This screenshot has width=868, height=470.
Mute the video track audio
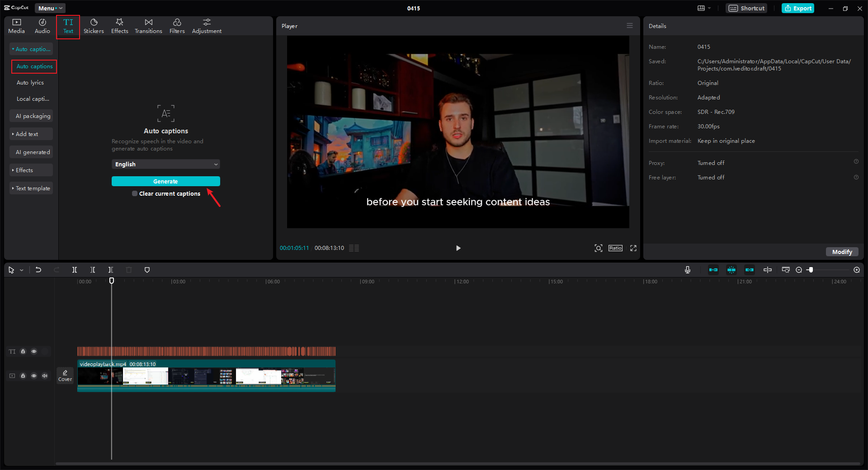pyautogui.click(x=45, y=376)
